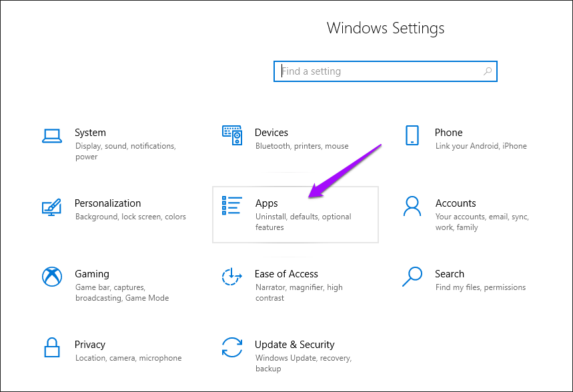Image resolution: width=573 pixels, height=392 pixels.
Task: Click 'Display, sound, notifications, power' text
Action: (125, 151)
